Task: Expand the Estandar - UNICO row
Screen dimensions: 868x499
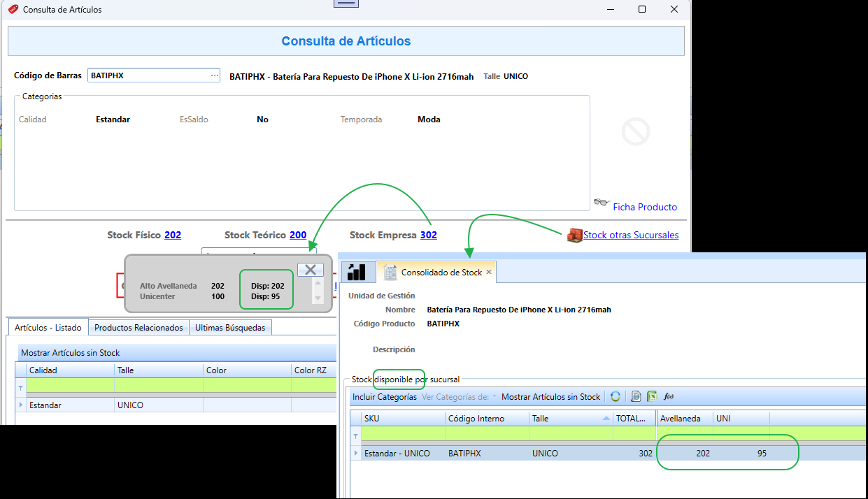Action: pyautogui.click(x=357, y=454)
